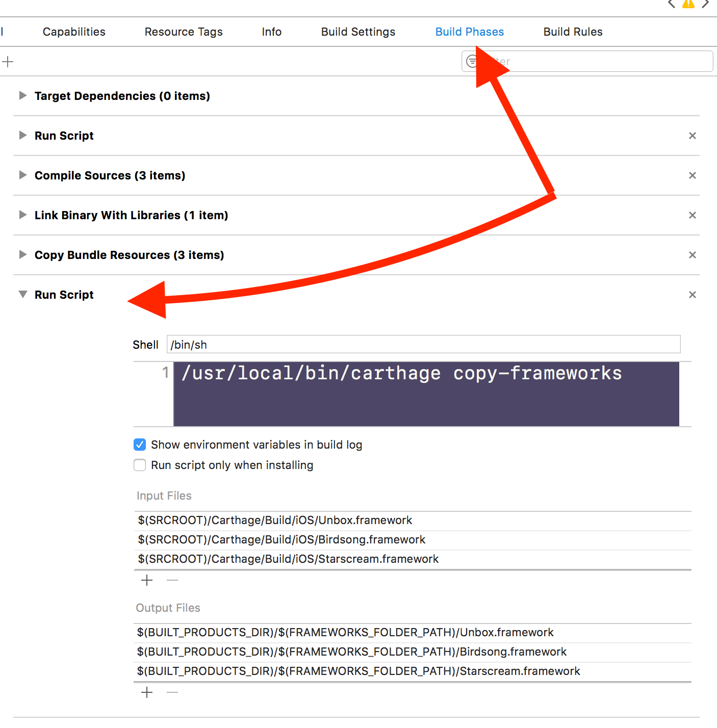Collapse the expanded Run Script phase
The width and height of the screenshot is (717, 728).
[22, 294]
